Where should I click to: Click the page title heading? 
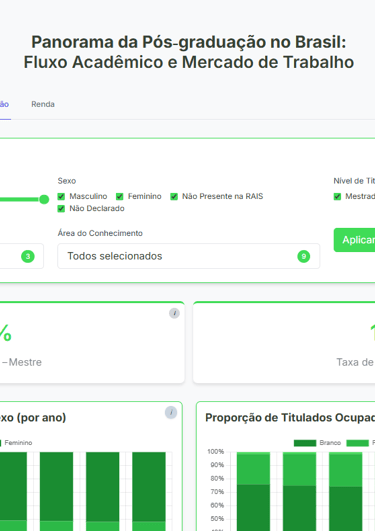tap(189, 52)
